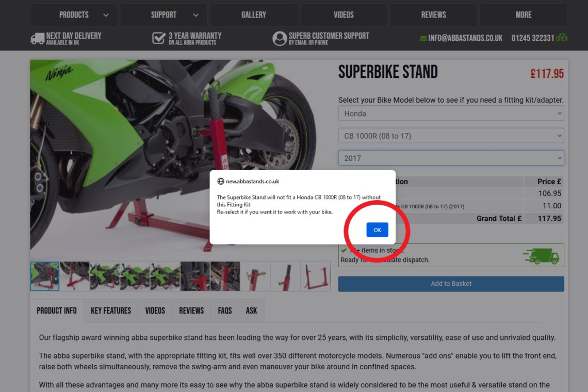Click the next day delivery truck icon

pyautogui.click(x=38, y=38)
